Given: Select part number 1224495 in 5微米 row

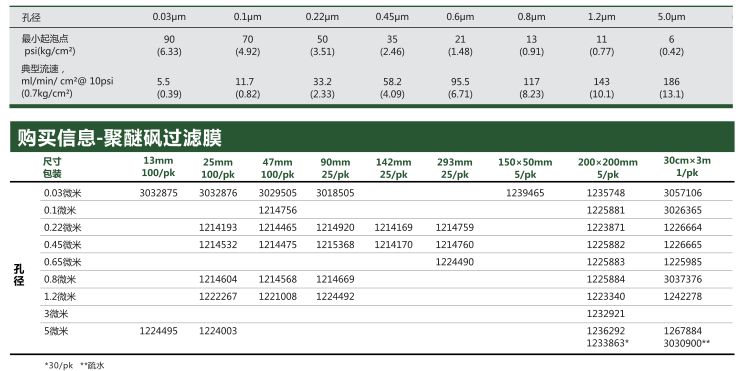Looking at the screenshot, I should click(158, 331).
